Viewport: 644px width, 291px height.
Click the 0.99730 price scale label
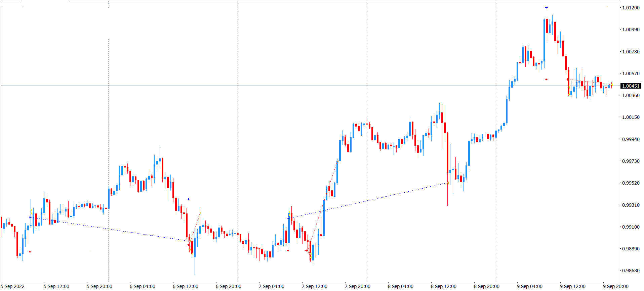coord(631,161)
